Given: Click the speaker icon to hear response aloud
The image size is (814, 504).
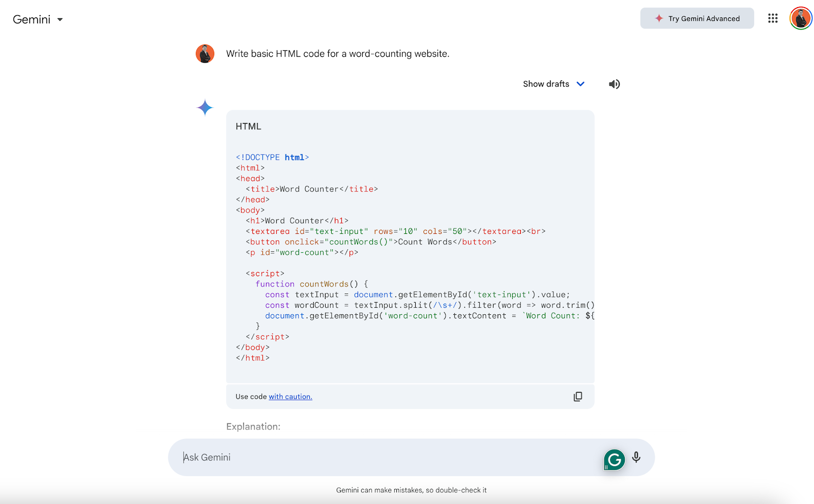Looking at the screenshot, I should point(614,84).
